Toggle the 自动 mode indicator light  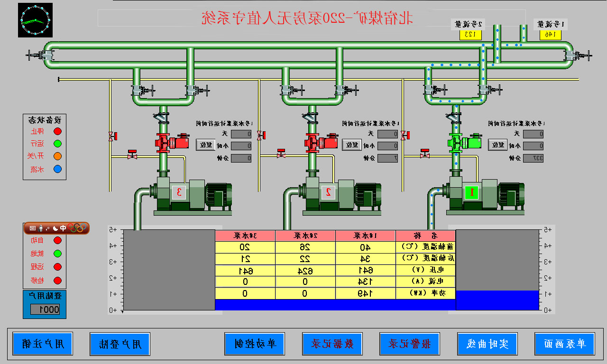tap(58, 240)
